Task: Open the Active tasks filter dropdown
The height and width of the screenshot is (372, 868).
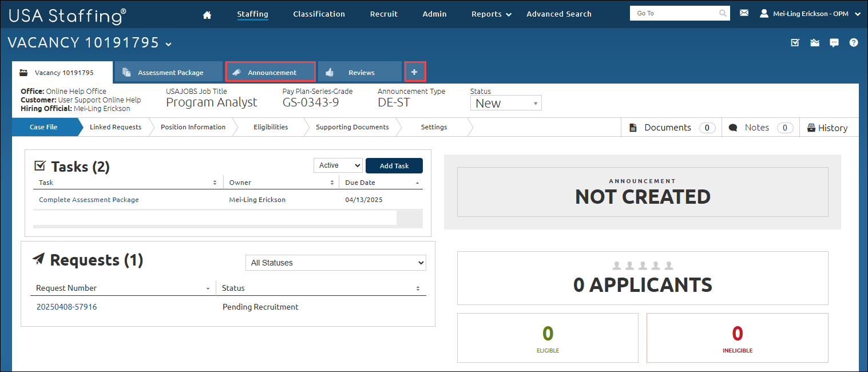Action: tap(338, 165)
